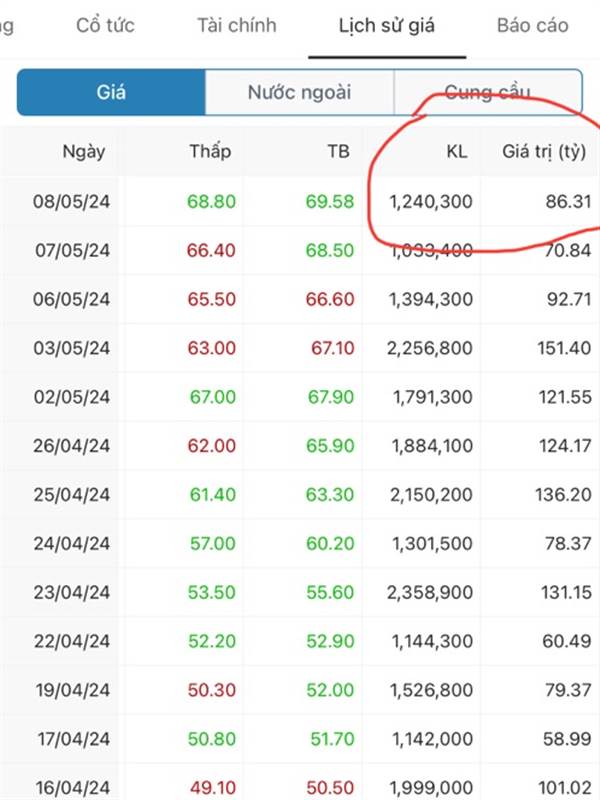
Task: Click volume value 2,256,800
Action: coord(430,348)
